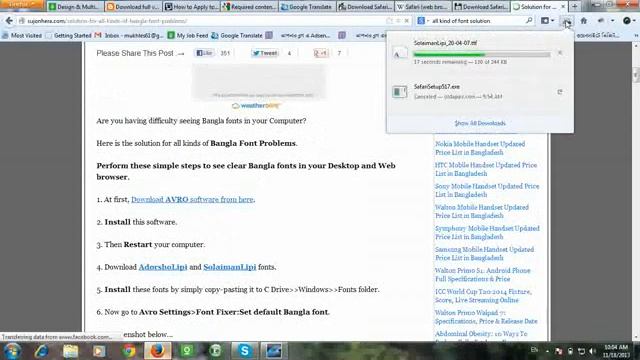Stop loading with the address bar X
The width and height of the screenshot is (640, 360).
(x=407, y=20)
